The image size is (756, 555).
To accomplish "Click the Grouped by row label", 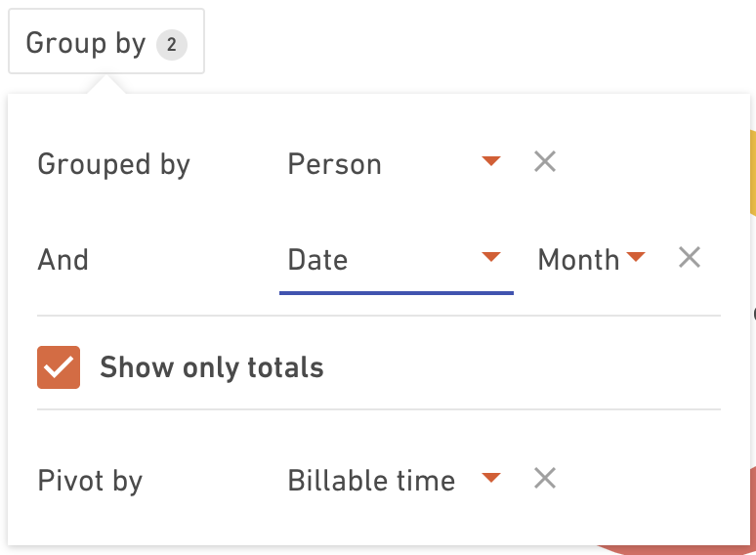I will 113,164.
